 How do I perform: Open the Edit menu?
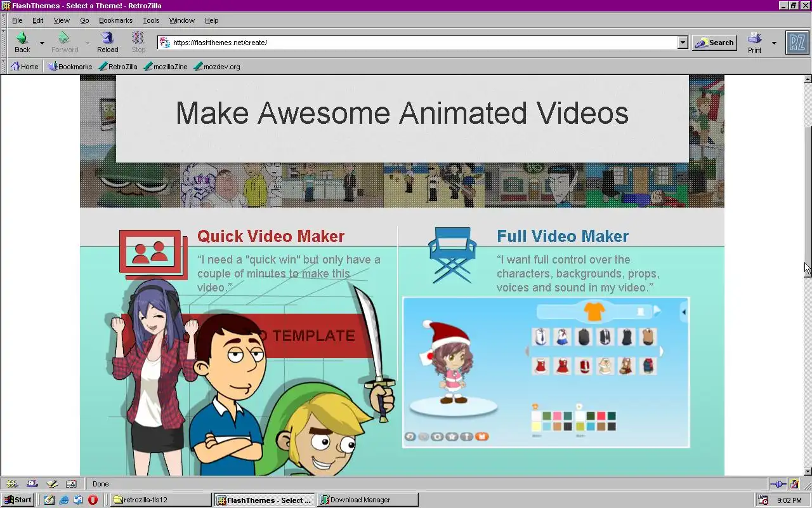(38, 20)
